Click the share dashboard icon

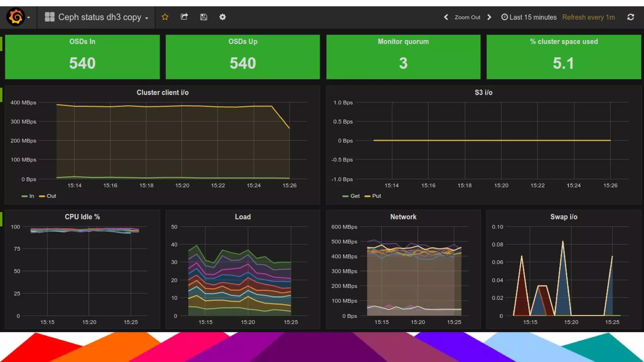[184, 17]
